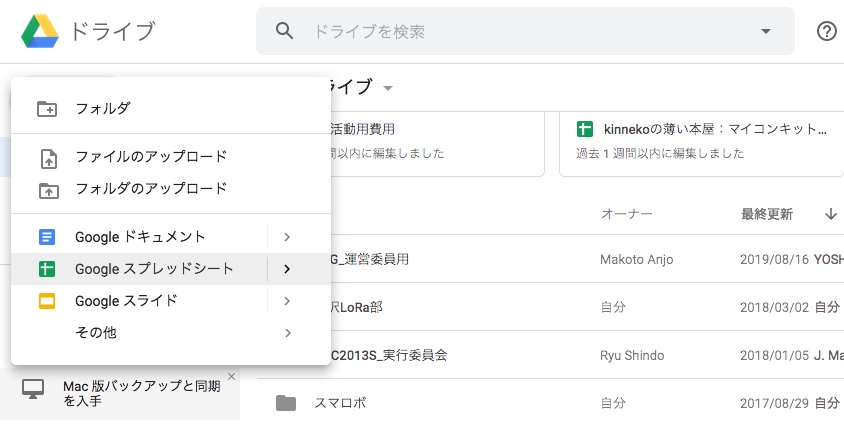Expand Google スライド submenu arrow

pos(287,301)
